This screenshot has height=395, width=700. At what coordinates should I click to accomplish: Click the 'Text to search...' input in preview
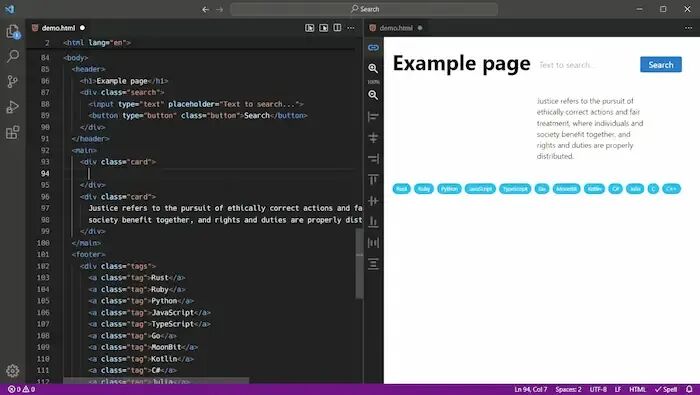tap(586, 65)
